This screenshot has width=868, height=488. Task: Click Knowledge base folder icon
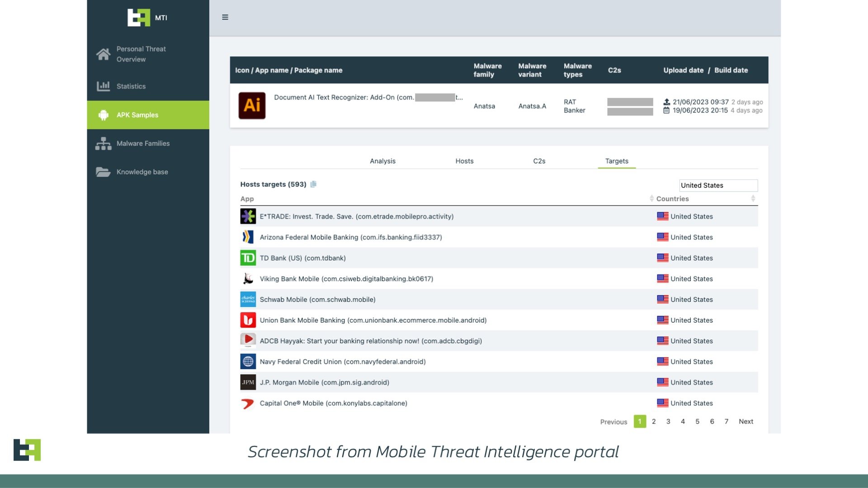point(103,172)
